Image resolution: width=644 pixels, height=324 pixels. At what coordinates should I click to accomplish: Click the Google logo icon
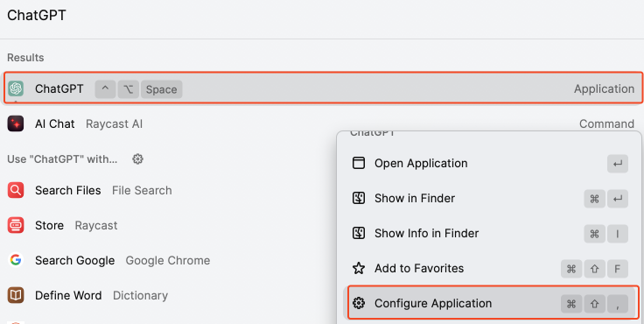pos(16,260)
